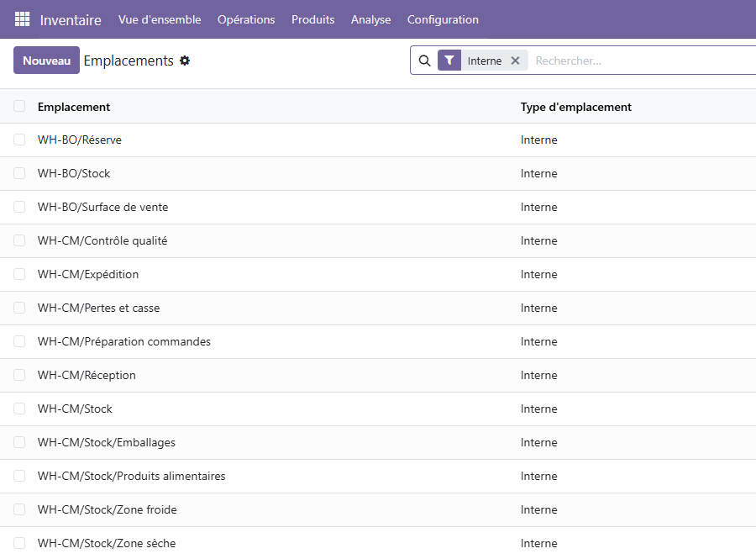Screen dimensions: 756x559
Task: Check the WH-CM/Pertes et casse checkbox
Action: coord(19,308)
